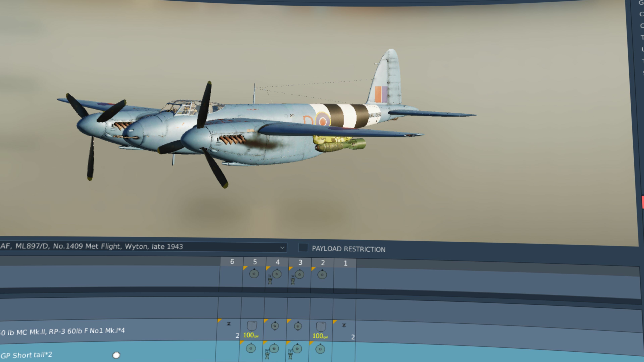644x362 pixels.
Task: Tick the PAYLOAD RESTRICTION checkbox
Action: coord(303,248)
